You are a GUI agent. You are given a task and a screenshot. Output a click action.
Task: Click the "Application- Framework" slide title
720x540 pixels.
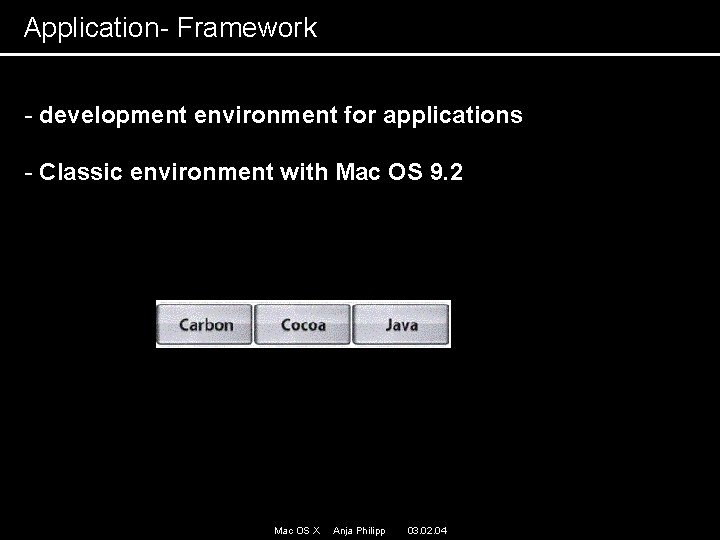pyautogui.click(x=170, y=28)
